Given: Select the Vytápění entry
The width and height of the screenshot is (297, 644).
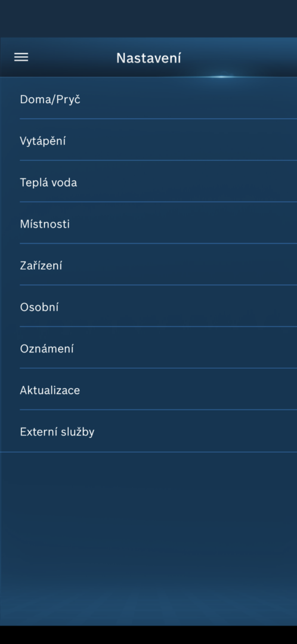Looking at the screenshot, I should point(148,140).
